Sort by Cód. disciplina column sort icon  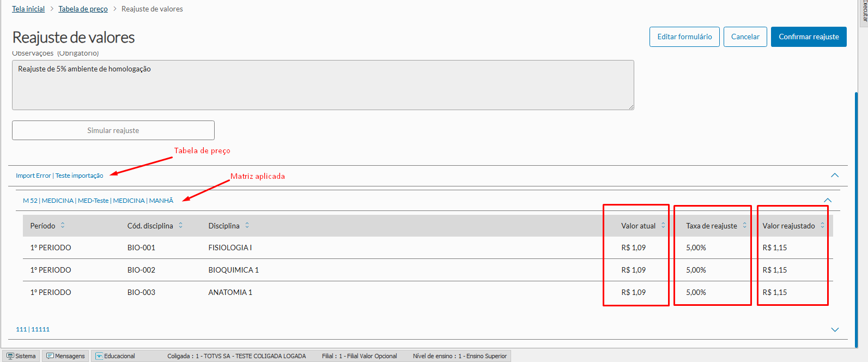(181, 225)
